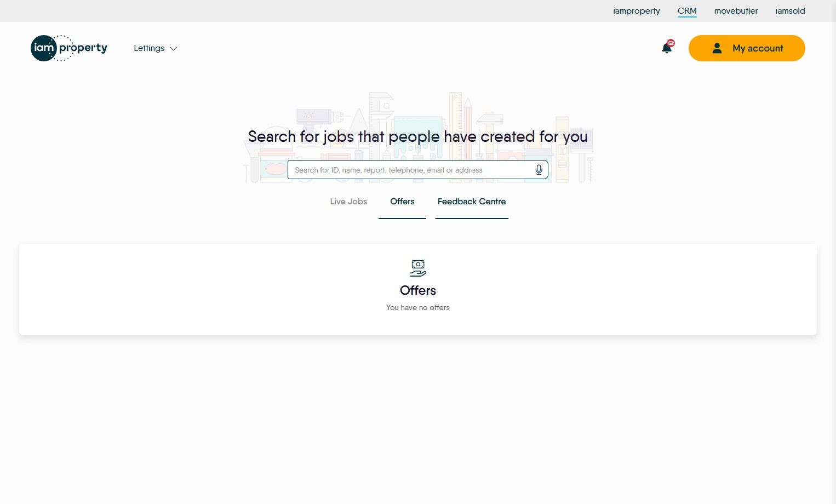Viewport: 836px width, 504px height.
Task: Open the My account button
Action: click(x=747, y=48)
